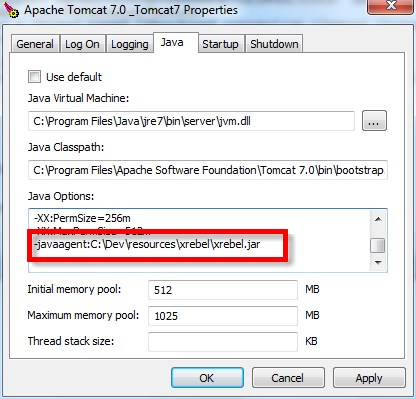The image size is (416, 399).
Task: Open the Shutdown tab
Action: (274, 44)
